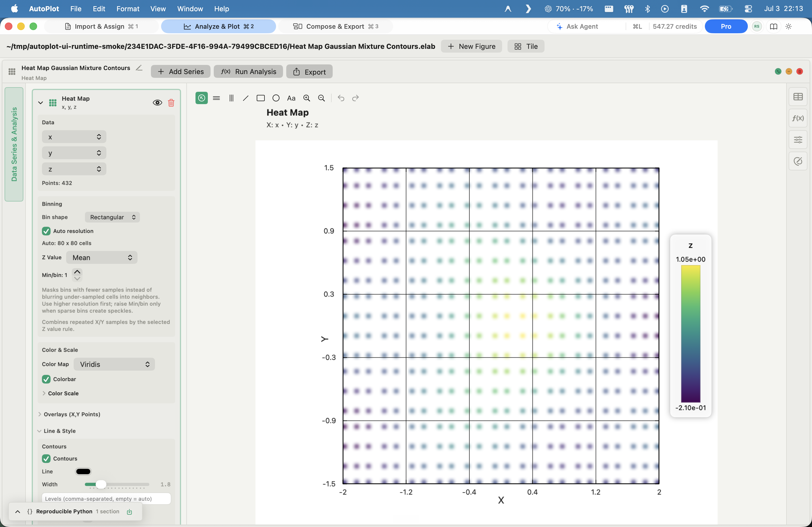Switch to Compose & Export tab
812x527 pixels.
(336, 26)
